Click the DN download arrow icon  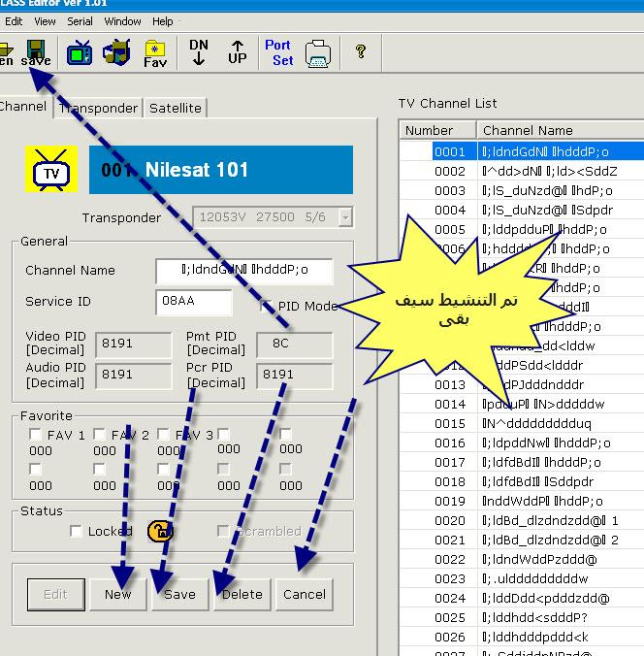[x=199, y=52]
